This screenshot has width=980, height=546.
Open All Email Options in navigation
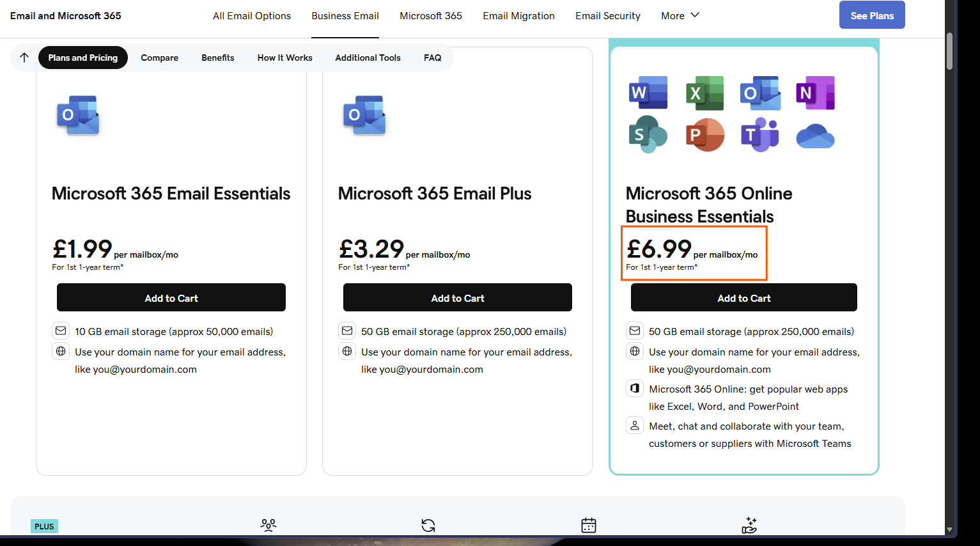pos(252,15)
